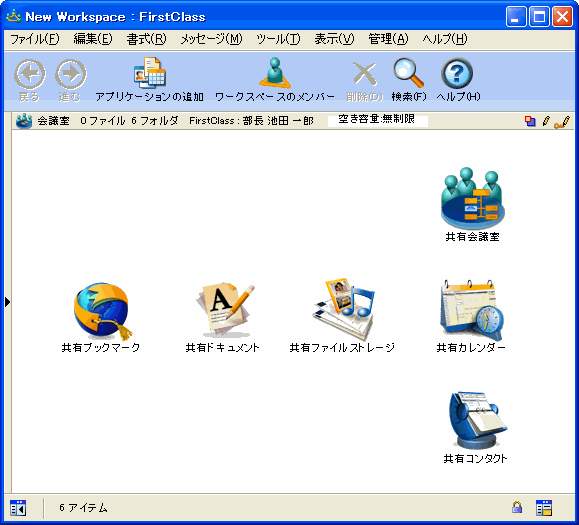
Task: Toggle the side pane icon in status bar
Action: [x=18, y=508]
